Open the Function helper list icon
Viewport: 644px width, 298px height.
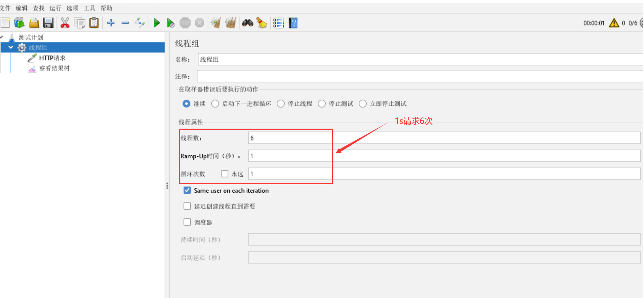[278, 23]
